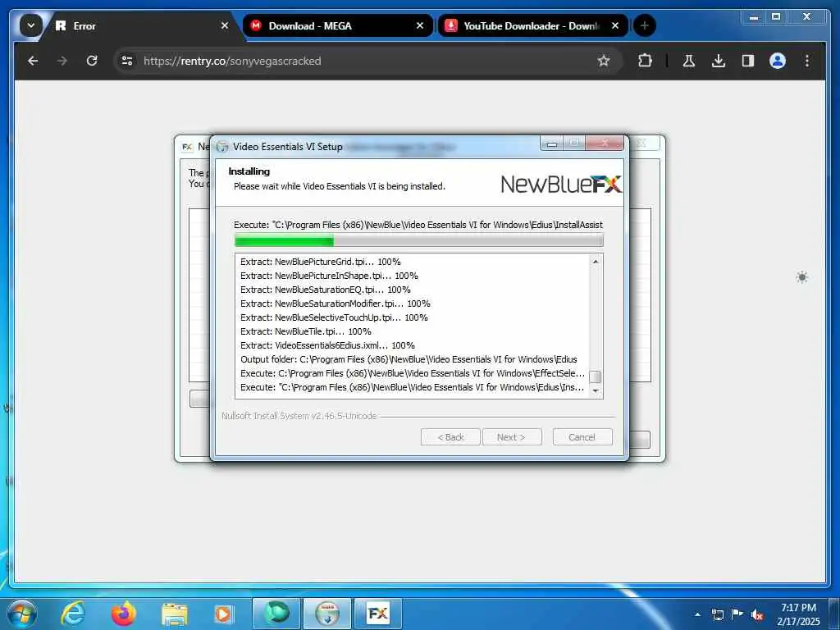This screenshot has width=840, height=630.
Task: Click the Next button in setup
Action: [x=512, y=437]
